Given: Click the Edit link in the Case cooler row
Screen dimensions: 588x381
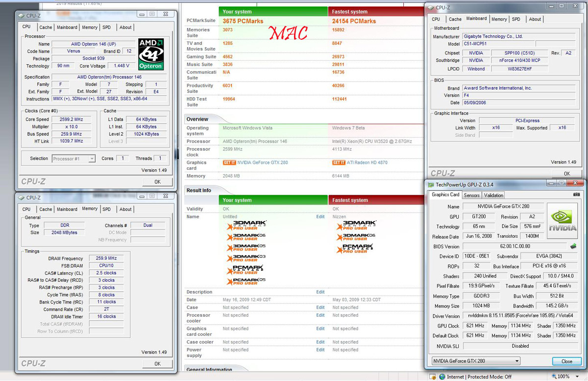Looking at the screenshot, I should pos(320,342).
